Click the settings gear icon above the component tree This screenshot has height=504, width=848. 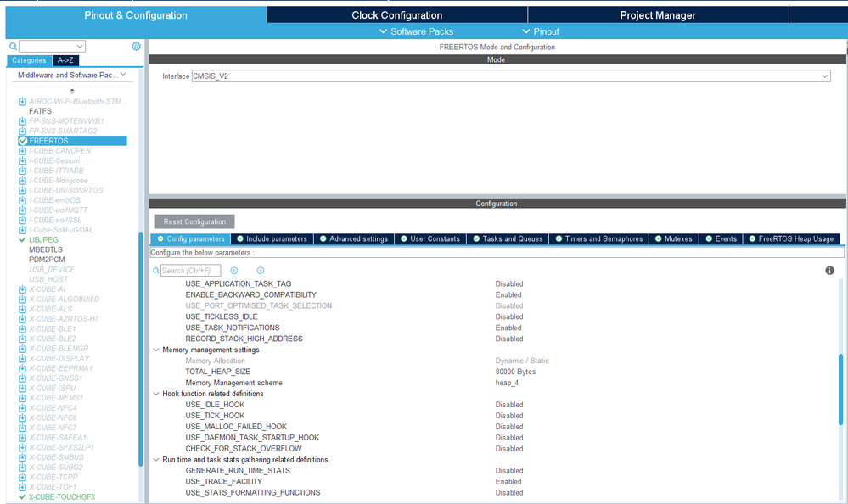pyautogui.click(x=136, y=47)
